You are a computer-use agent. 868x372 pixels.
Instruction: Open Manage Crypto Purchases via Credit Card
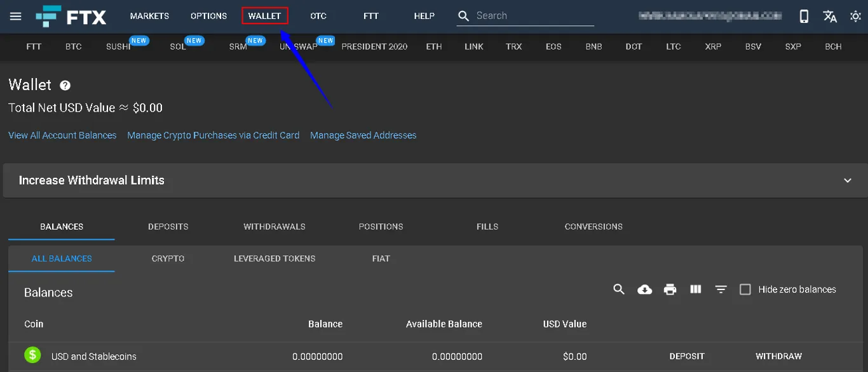tap(214, 135)
